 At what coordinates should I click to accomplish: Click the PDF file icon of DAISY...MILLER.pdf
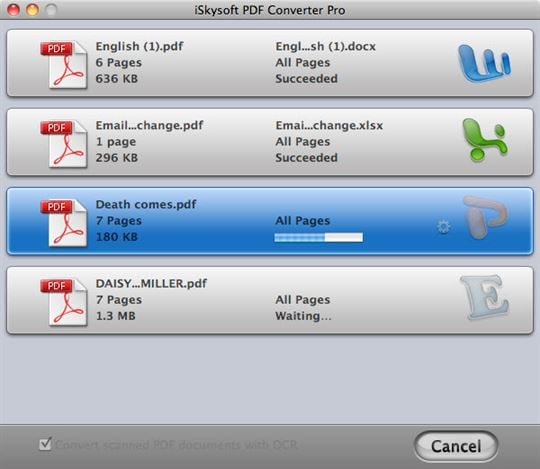coord(64,302)
